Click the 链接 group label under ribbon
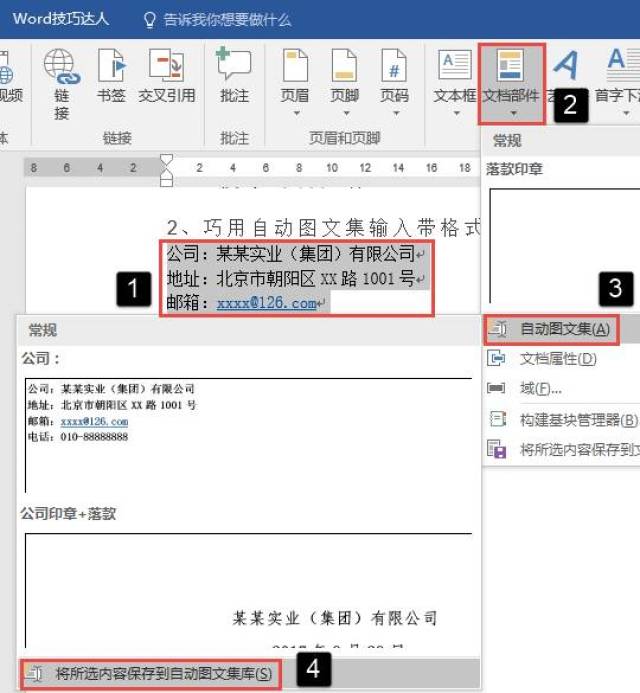 [x=117, y=138]
